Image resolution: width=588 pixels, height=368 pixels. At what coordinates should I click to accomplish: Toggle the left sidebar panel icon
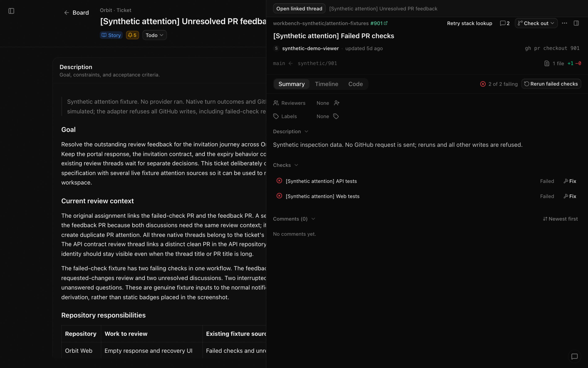(11, 11)
